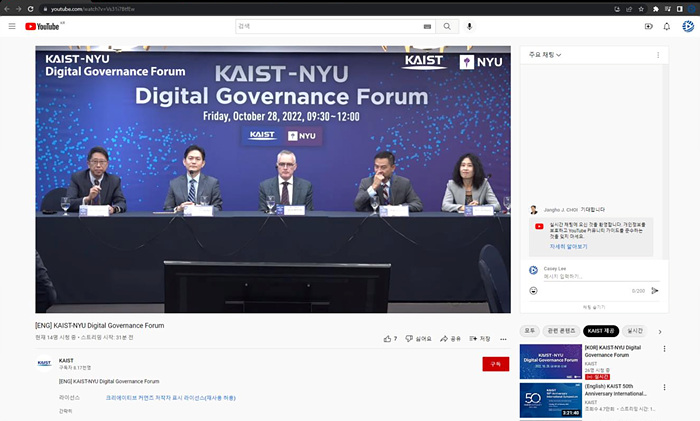Select the 실시간 filter chip
Viewport: 700px width, 421px height.
(x=634, y=331)
